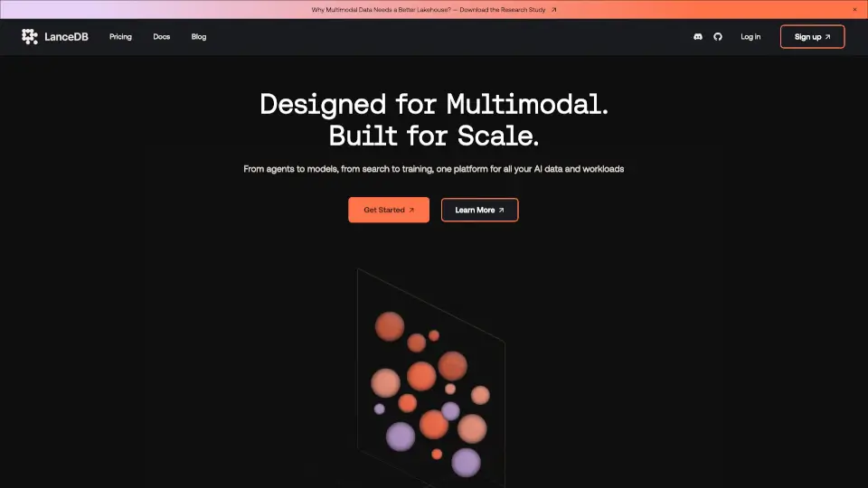Open the GitHub repository icon
The height and width of the screenshot is (488, 868).
tap(718, 37)
